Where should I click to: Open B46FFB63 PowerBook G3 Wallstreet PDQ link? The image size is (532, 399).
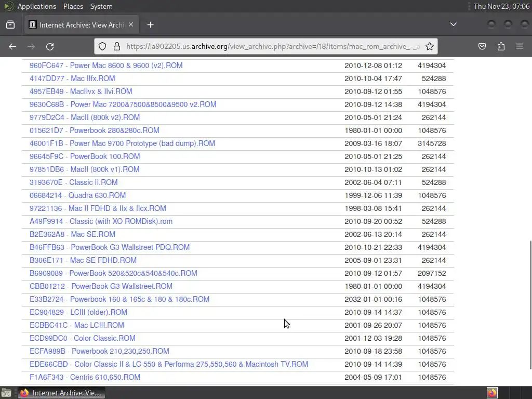click(110, 247)
